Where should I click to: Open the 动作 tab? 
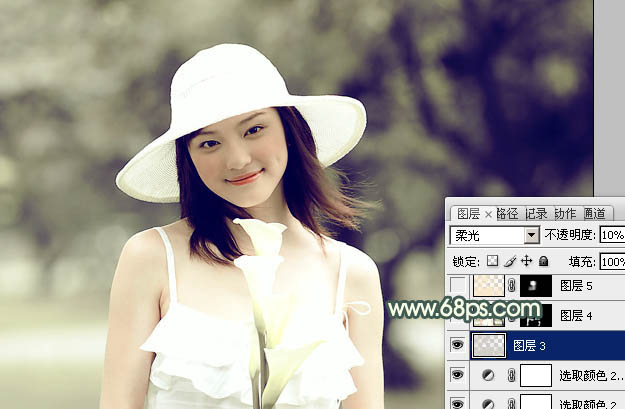(565, 213)
